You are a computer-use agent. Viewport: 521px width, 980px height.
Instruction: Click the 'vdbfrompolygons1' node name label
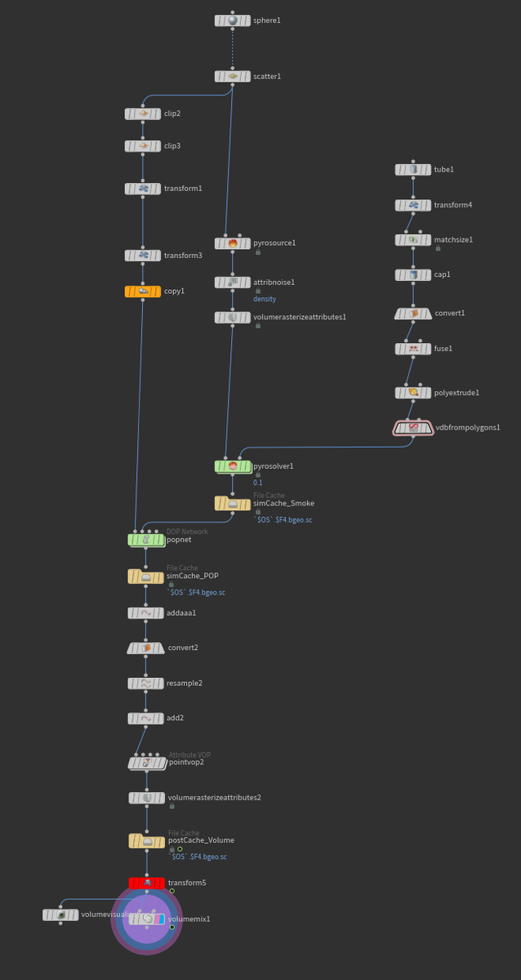468,427
